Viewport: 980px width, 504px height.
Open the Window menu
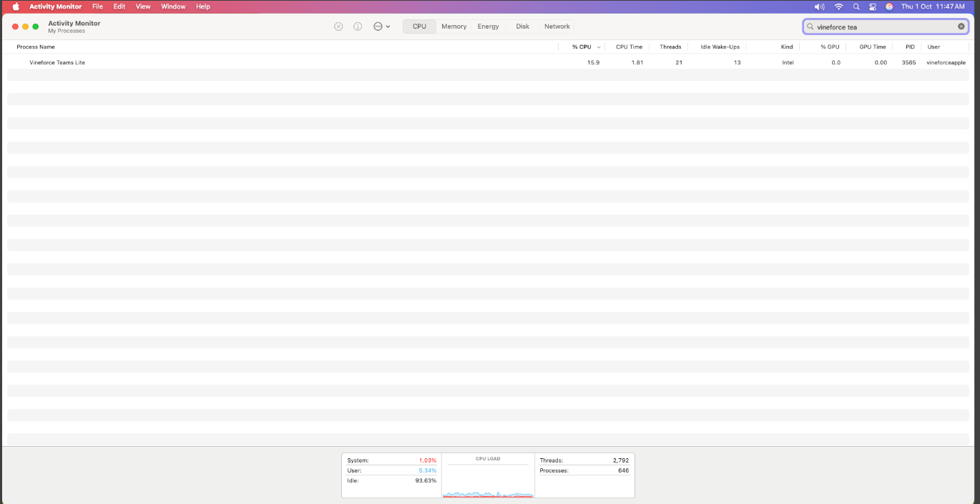click(173, 6)
